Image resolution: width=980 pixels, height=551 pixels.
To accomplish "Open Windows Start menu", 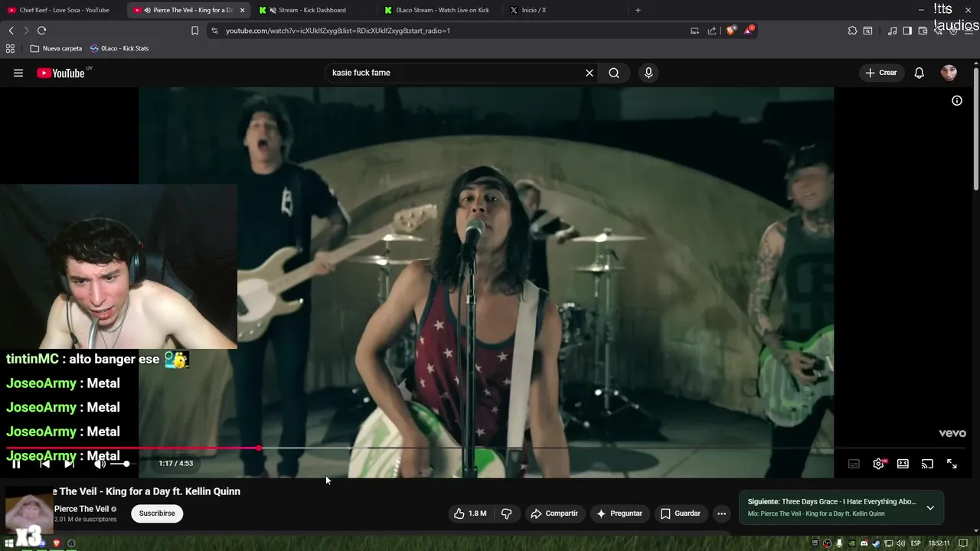I will (x=8, y=543).
